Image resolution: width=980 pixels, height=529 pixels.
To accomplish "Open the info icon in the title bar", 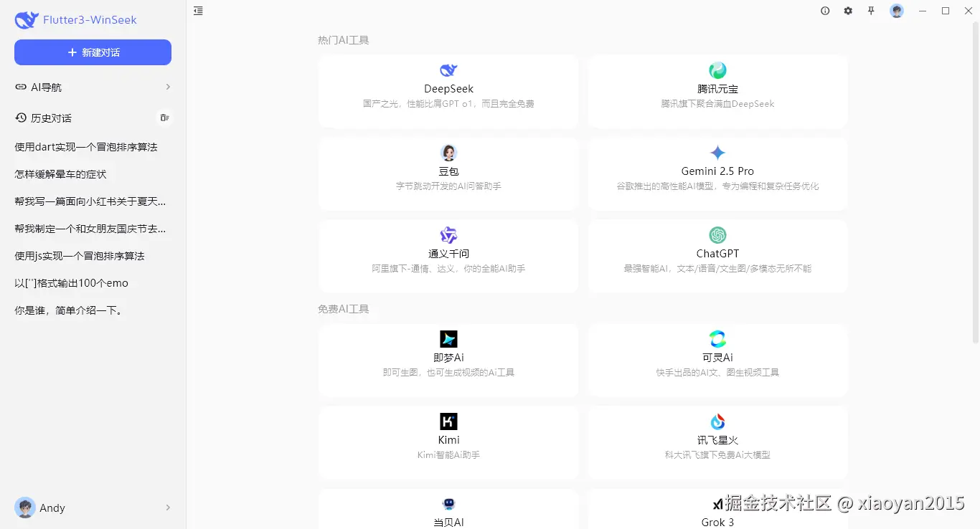I will click(825, 11).
